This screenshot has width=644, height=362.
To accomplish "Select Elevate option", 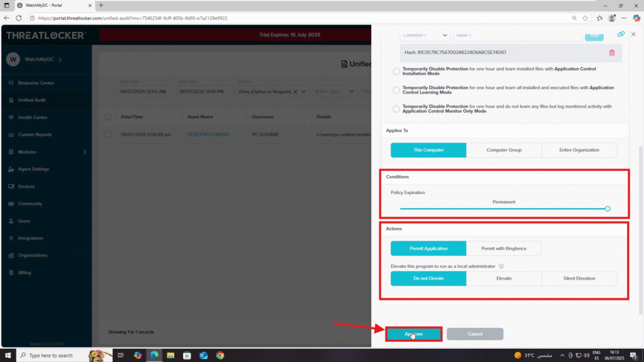I will click(504, 278).
